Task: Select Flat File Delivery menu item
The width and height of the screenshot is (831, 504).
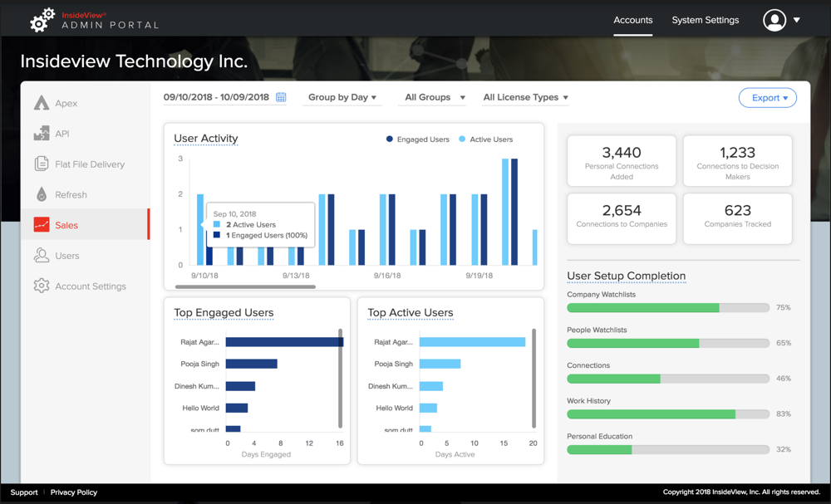Action: coord(85,164)
